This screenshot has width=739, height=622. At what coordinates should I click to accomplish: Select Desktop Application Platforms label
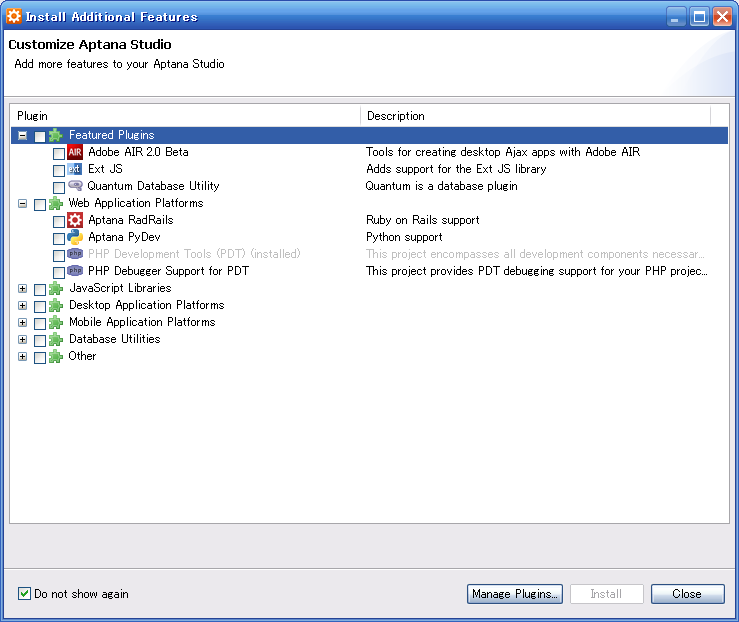147,305
